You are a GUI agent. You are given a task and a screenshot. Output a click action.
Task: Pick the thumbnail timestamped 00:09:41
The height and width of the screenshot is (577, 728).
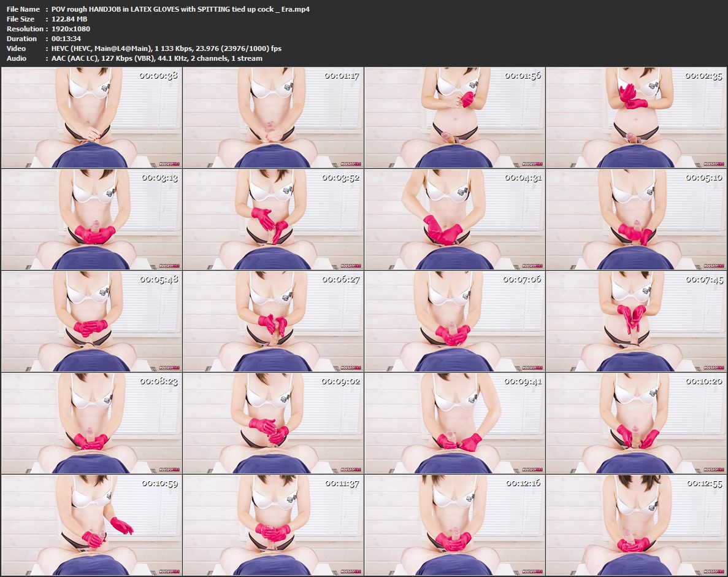click(454, 423)
